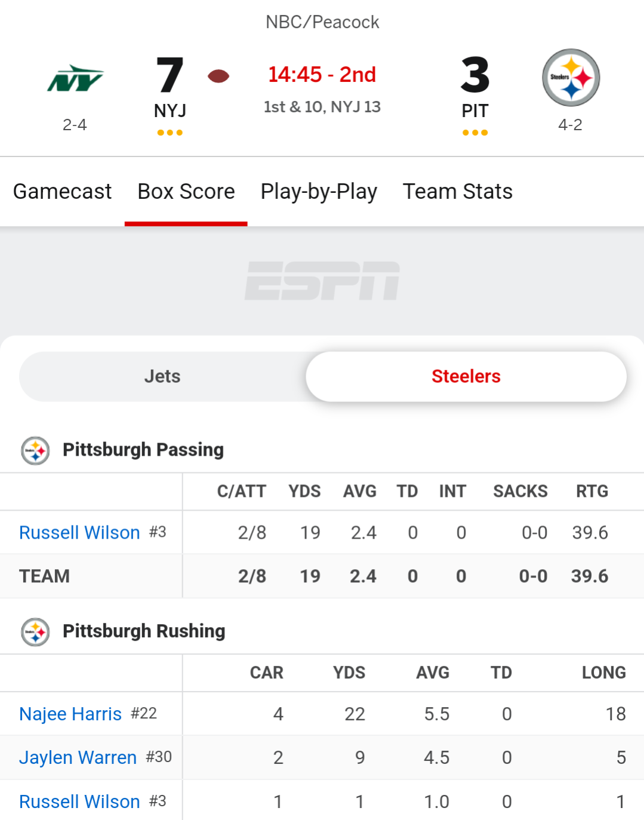Select the Steelers team toggle
Screen dimensions: 644x820
coord(466,376)
